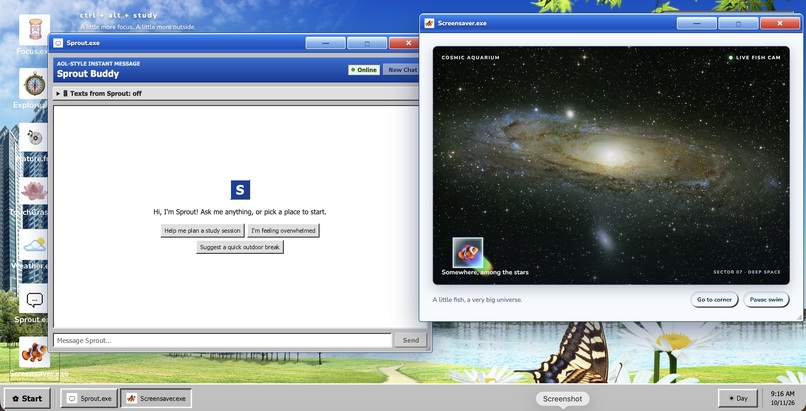Click the phone icon beside Texts from Sprout
The image size is (806, 411).
tap(65, 94)
